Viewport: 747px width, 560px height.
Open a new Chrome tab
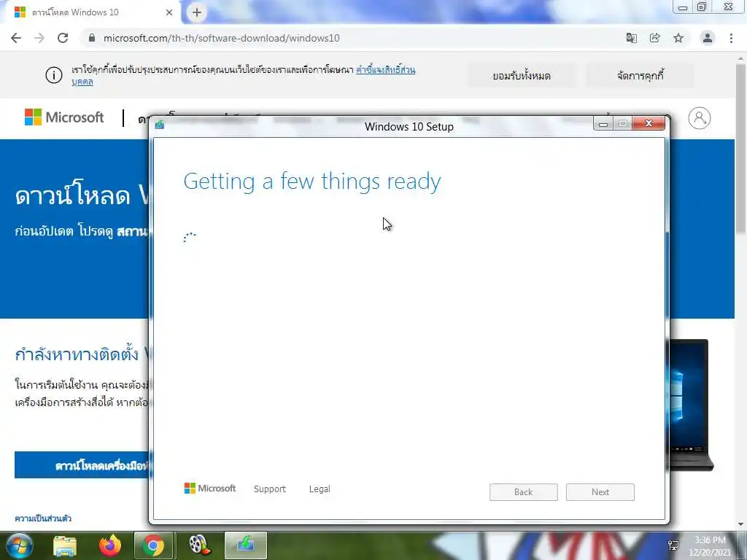[x=197, y=12]
